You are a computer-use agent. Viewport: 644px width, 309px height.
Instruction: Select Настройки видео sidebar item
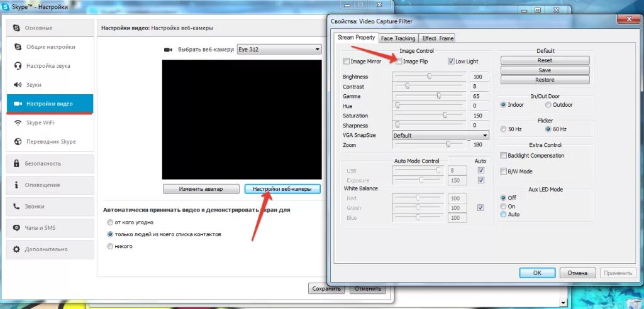tap(50, 104)
